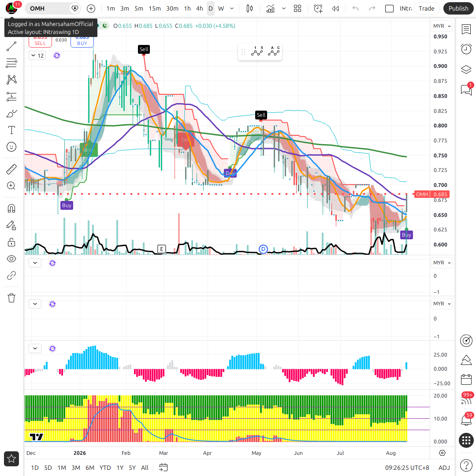This screenshot has height=476, width=476.
Task: Toggle ADJ adjusted data
Action: [444, 468]
